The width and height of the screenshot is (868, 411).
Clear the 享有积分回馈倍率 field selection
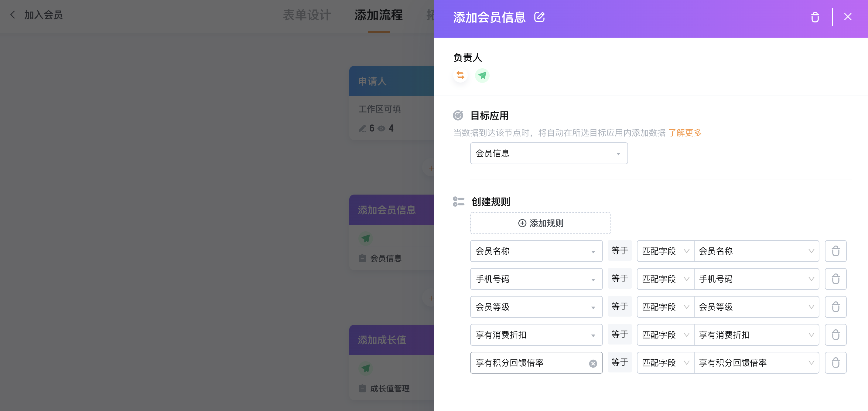593,364
